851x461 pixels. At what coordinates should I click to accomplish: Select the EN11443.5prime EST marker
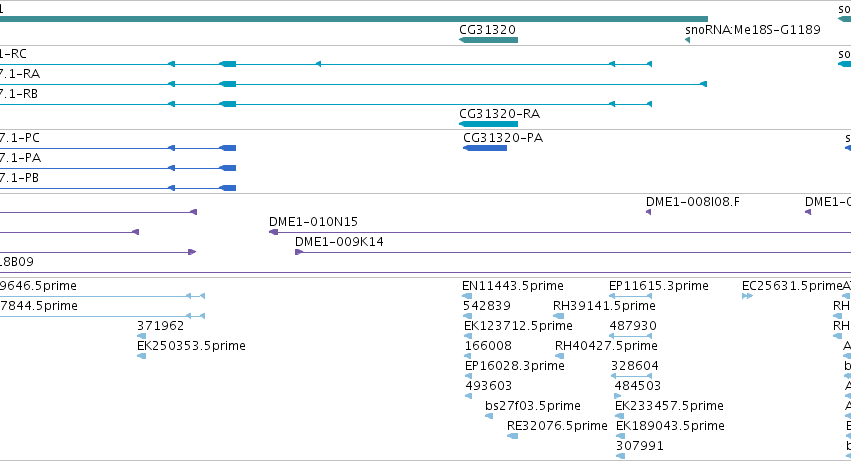(x=467, y=296)
